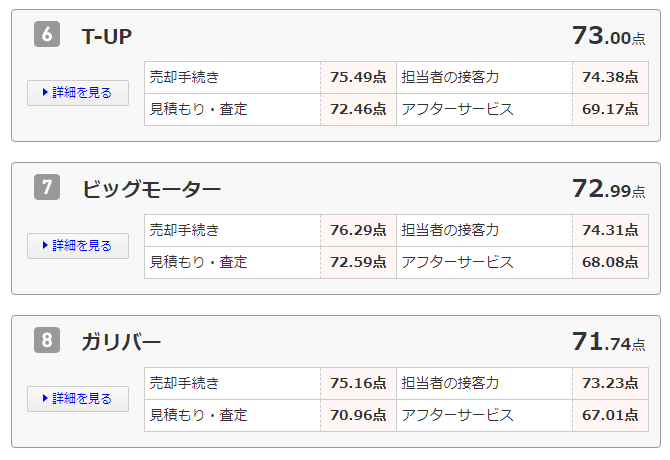The height and width of the screenshot is (460, 670).
Task: Click T-UP 担当者の接客力 label cell
Action: 484,77
